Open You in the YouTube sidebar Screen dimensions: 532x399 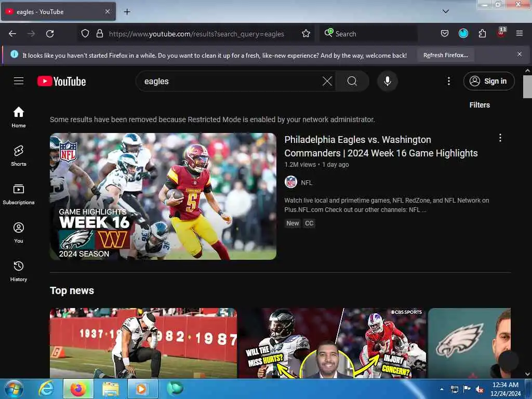coord(19,233)
